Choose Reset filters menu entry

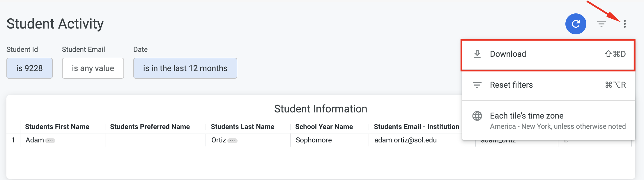548,85
